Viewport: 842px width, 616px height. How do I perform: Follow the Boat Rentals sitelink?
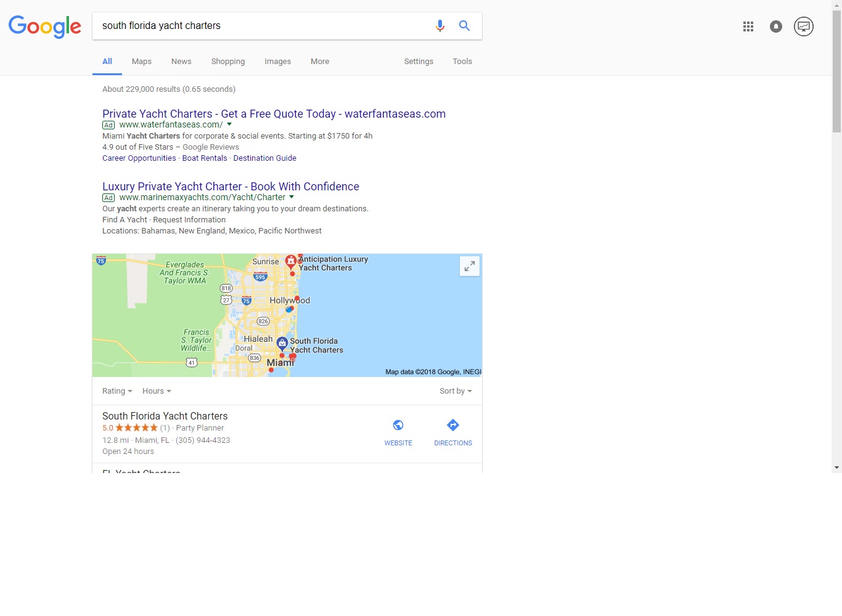point(205,158)
